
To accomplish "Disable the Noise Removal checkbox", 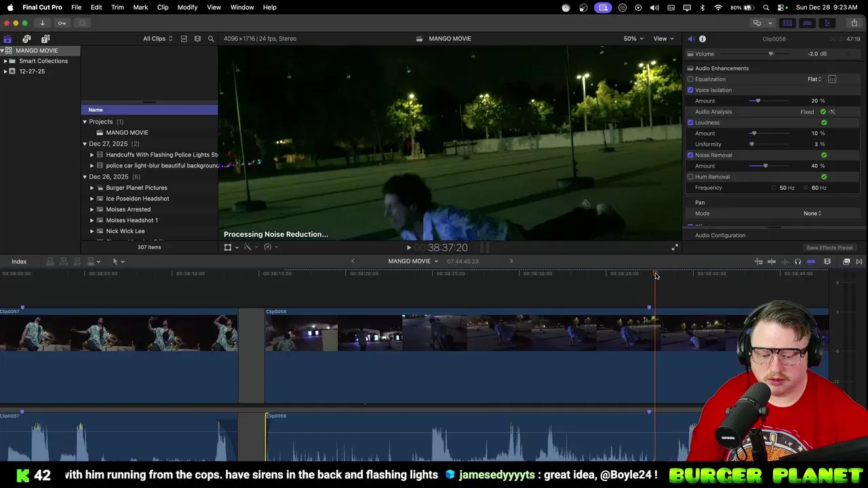I will tap(690, 155).
